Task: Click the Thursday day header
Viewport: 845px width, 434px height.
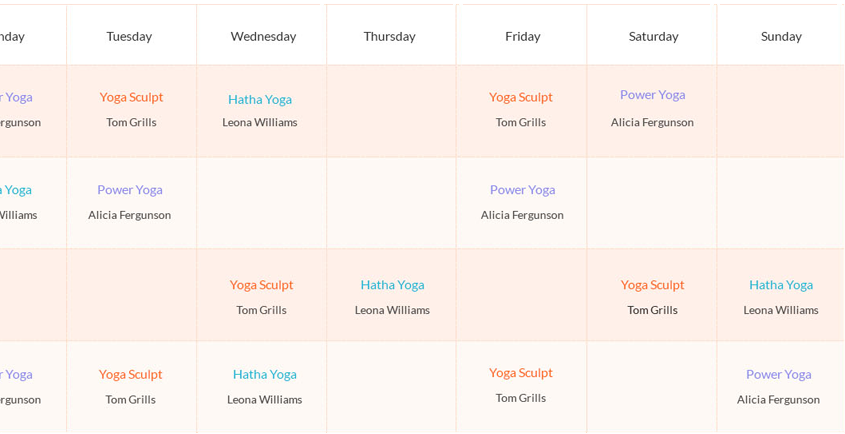Action: (389, 36)
